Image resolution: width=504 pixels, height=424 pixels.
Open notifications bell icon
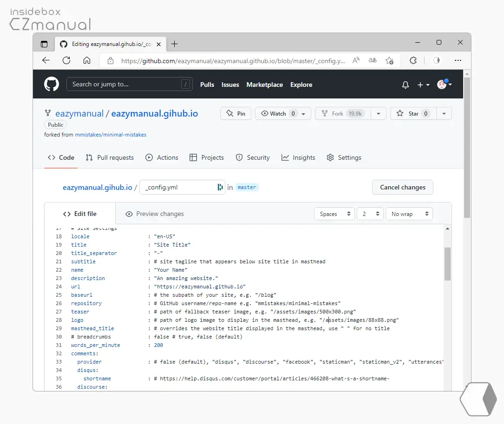coord(406,85)
